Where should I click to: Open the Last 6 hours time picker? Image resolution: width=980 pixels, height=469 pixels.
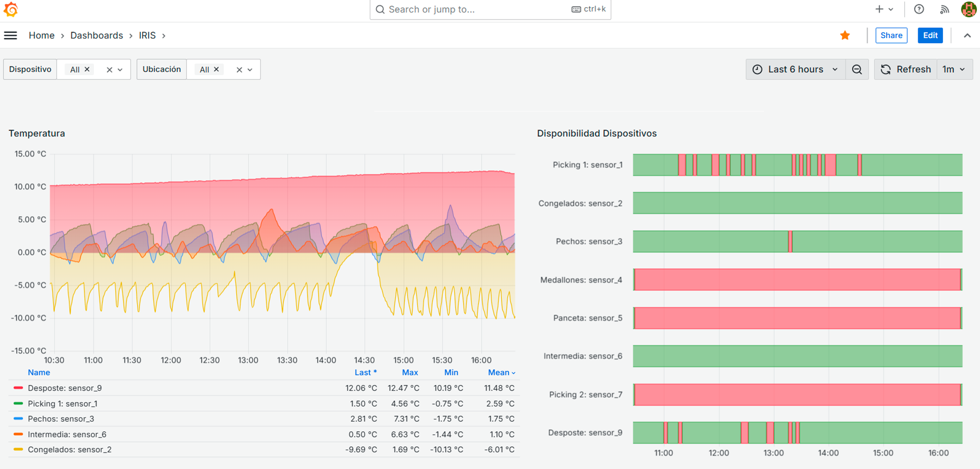795,70
